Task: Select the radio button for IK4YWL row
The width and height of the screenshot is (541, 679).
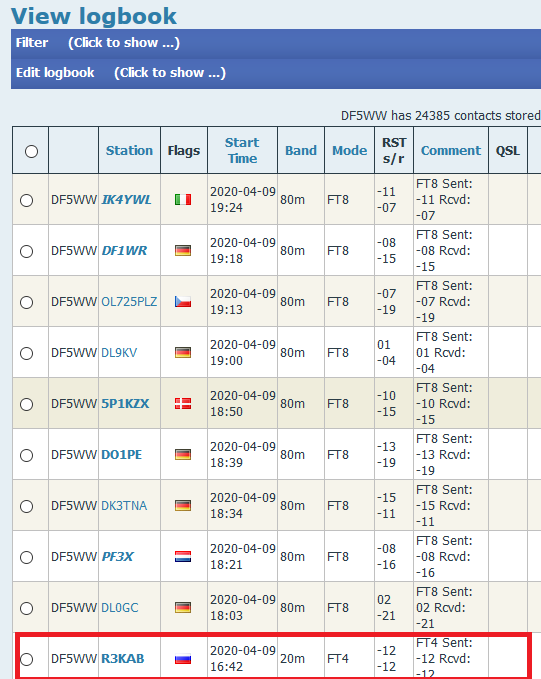Action: pyautogui.click(x=26, y=200)
